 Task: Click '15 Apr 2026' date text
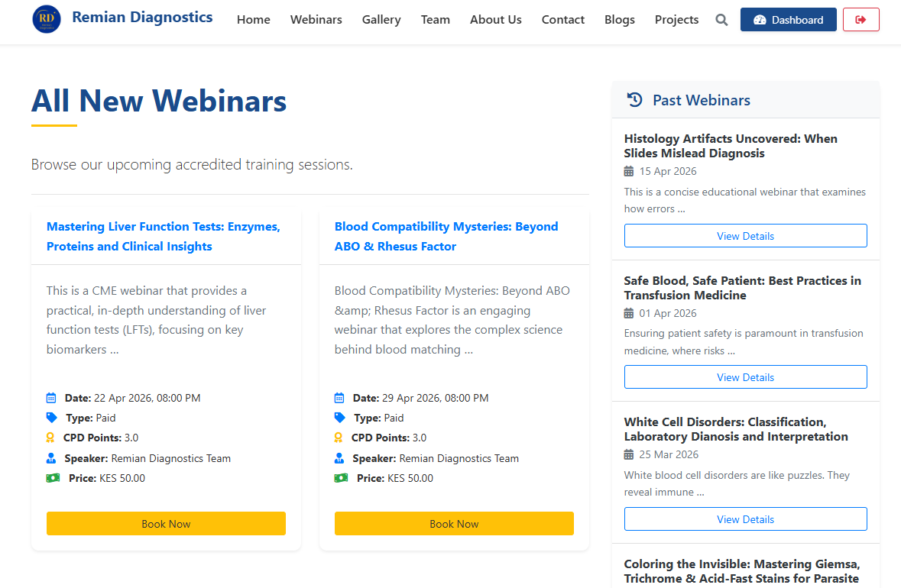668,171
